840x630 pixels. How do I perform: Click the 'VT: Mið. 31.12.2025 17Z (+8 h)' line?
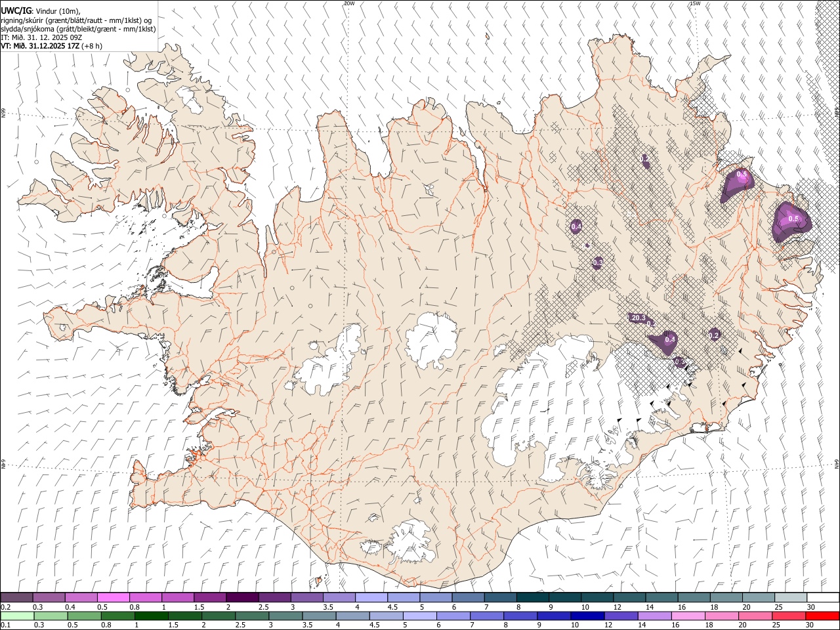pos(51,46)
